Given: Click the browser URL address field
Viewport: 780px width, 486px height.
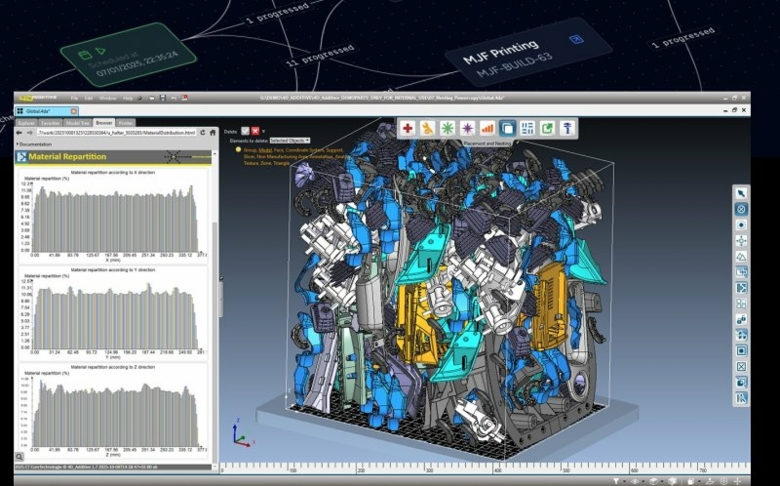Looking at the screenshot, I should (116, 133).
